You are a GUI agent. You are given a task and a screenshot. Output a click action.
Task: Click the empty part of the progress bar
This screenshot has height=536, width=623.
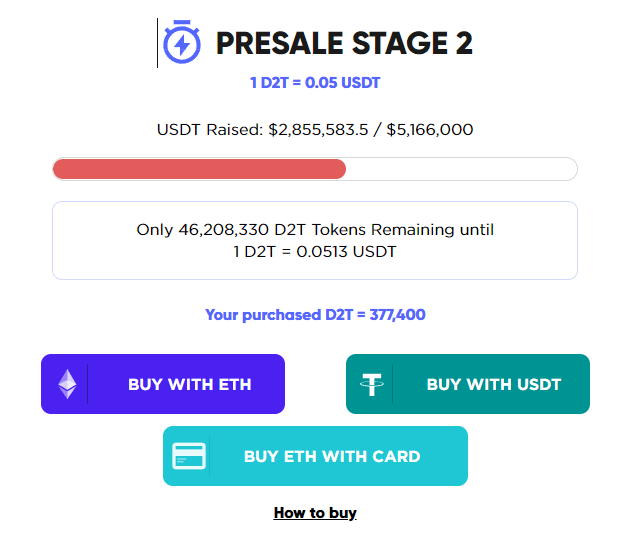(461, 169)
